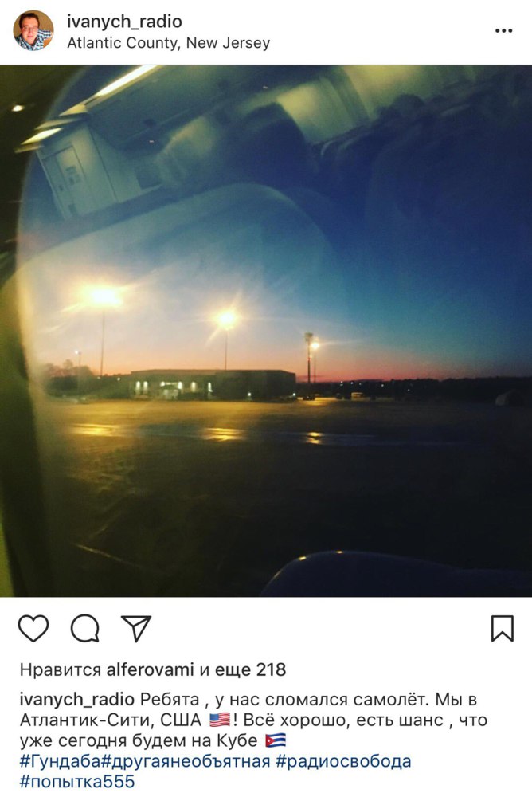532x797 pixels.
Task: Save post with bookmark icon
Action: (x=502, y=629)
